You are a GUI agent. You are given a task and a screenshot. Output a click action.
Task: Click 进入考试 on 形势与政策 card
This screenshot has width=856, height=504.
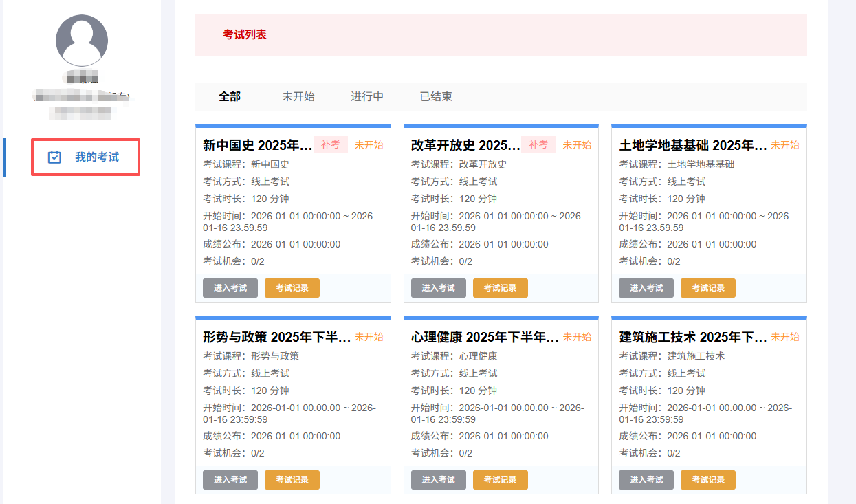click(230, 480)
